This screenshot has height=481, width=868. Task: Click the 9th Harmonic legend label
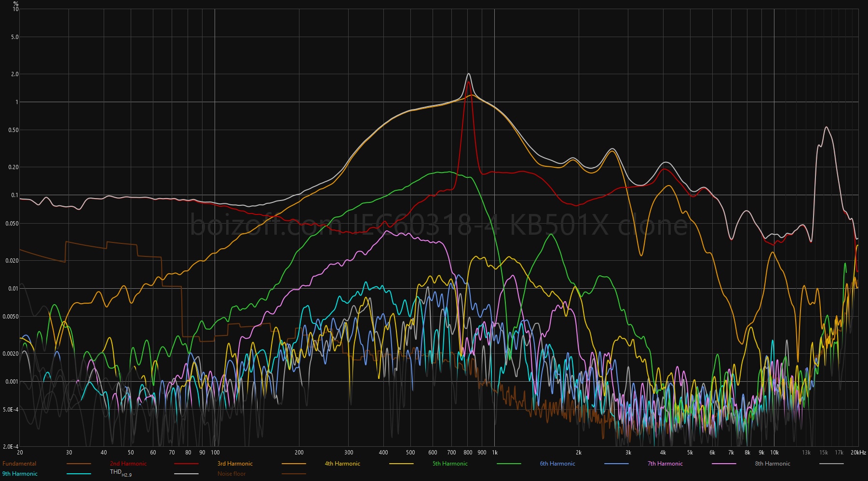pyautogui.click(x=20, y=474)
